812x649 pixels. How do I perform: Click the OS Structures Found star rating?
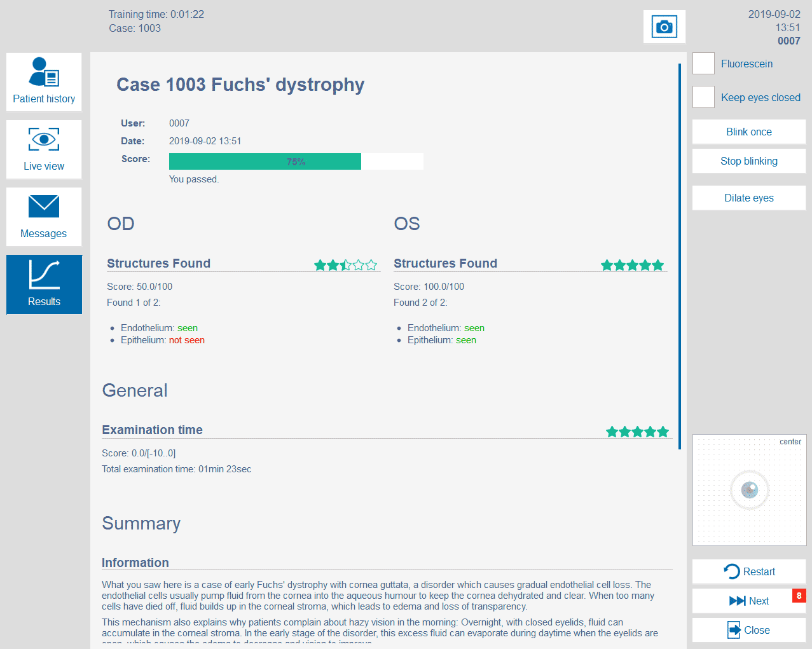pyautogui.click(x=632, y=265)
